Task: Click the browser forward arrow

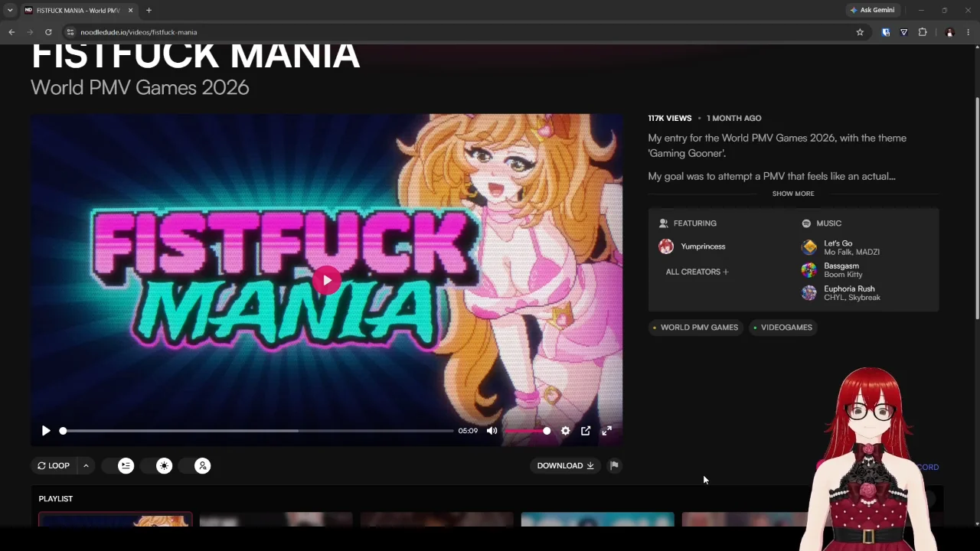Action: tap(30, 32)
